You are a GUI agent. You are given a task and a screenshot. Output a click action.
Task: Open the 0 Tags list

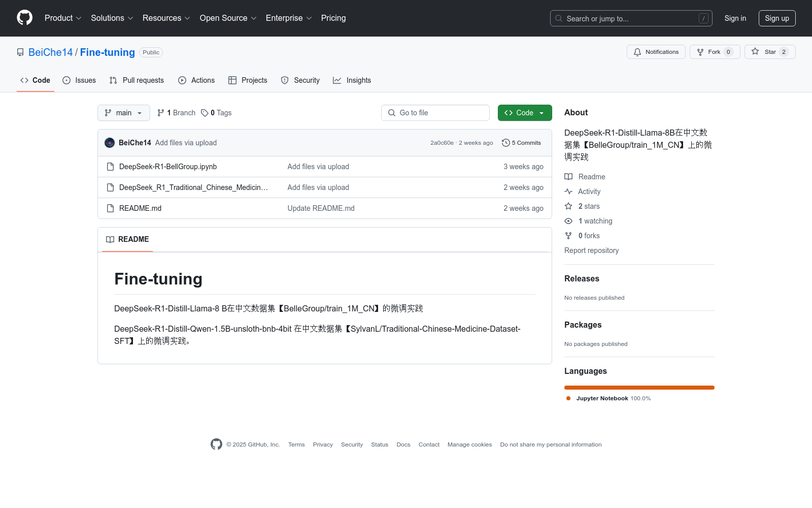tap(216, 113)
